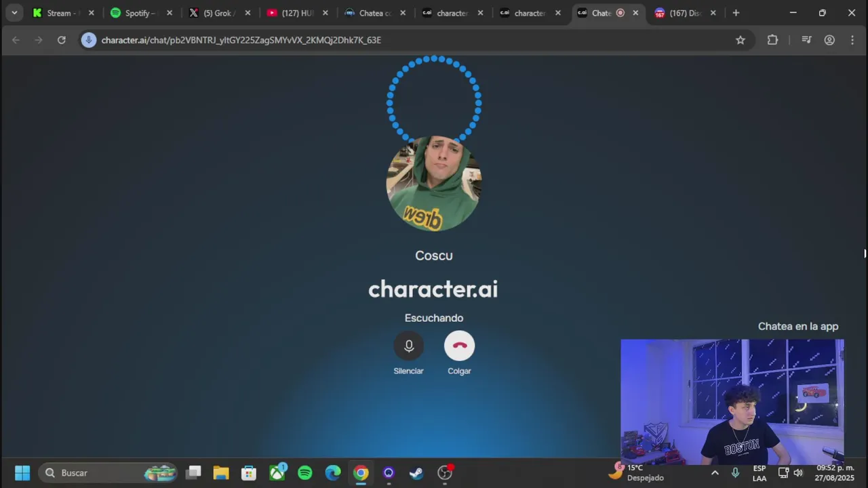This screenshot has height=488, width=868.
Task: Go back to previous page
Action: pyautogui.click(x=16, y=40)
